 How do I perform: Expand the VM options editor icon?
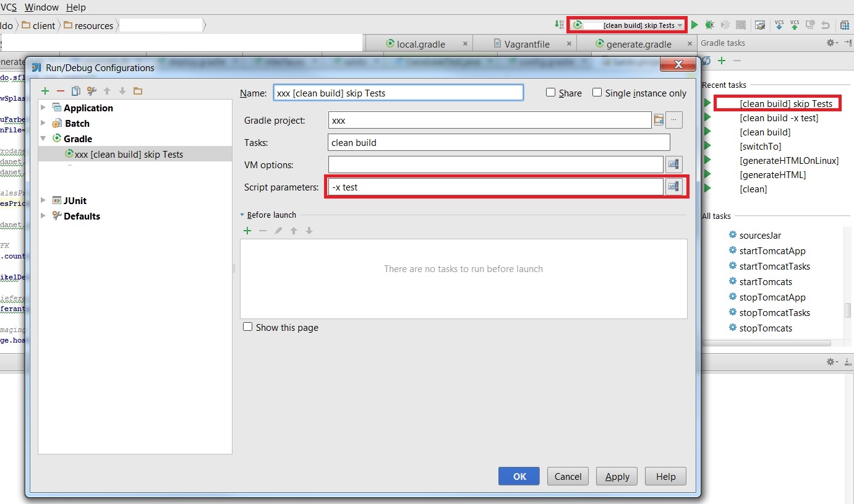pyautogui.click(x=673, y=164)
